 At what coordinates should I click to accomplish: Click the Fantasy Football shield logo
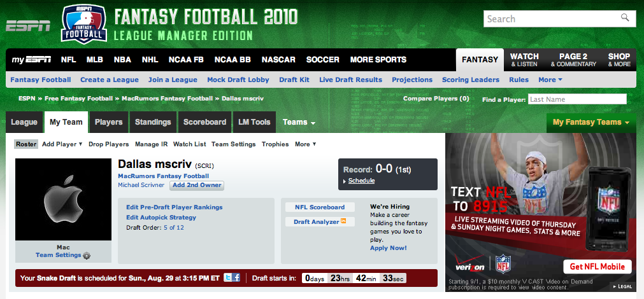(x=84, y=24)
